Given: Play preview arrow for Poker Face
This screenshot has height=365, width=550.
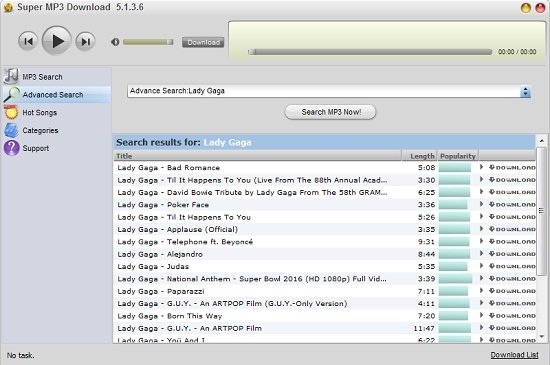Looking at the screenshot, I should point(482,204).
